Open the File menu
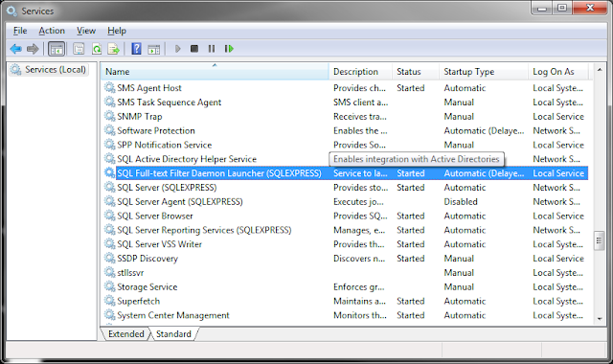The image size is (613, 364). pos(20,31)
